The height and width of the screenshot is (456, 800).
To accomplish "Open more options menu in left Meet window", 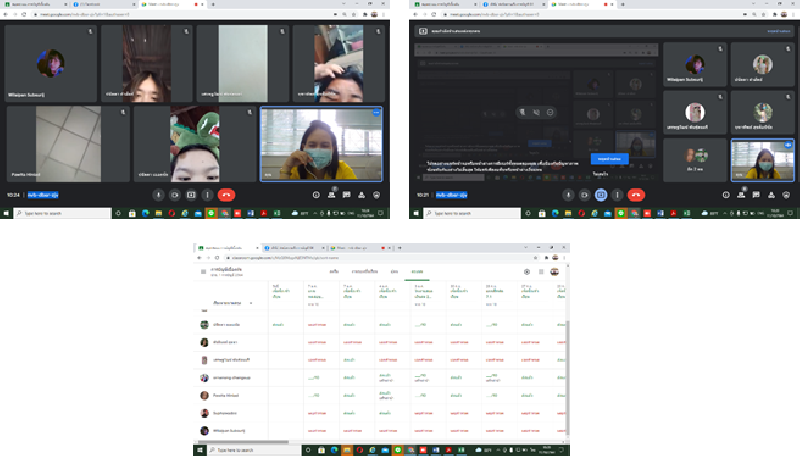I will pos(207,195).
